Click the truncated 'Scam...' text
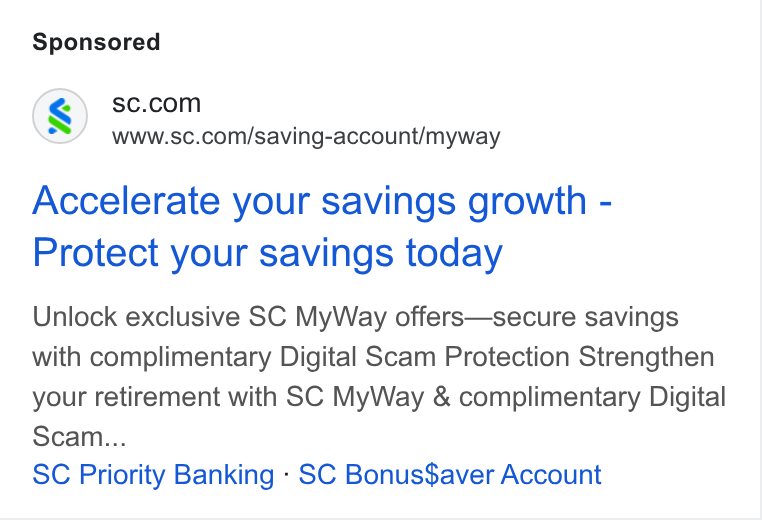 pos(79,436)
